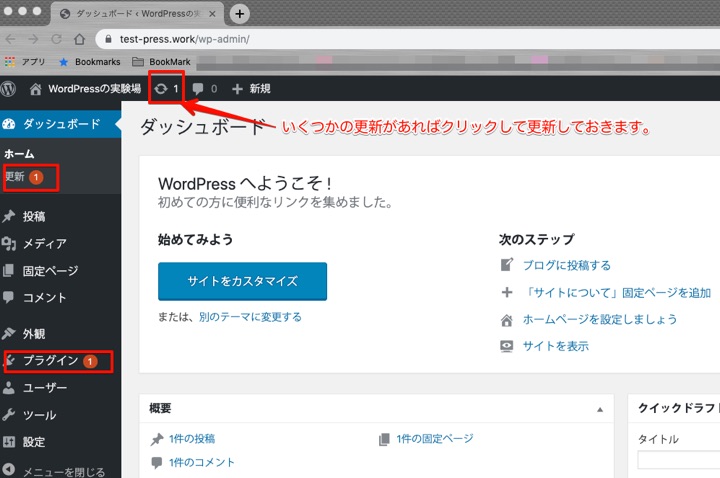
Task: Open the アプリ apps bookmark shortcut
Action: coord(25,62)
